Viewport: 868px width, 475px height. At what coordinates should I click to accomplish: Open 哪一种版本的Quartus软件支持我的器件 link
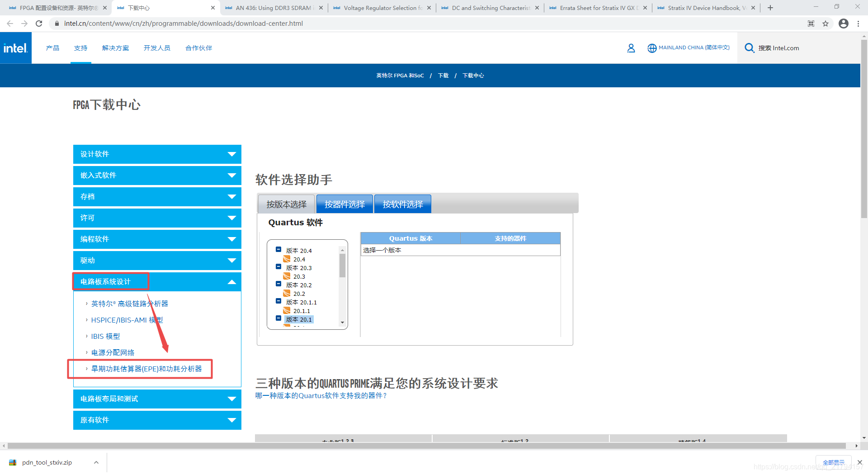click(321, 396)
